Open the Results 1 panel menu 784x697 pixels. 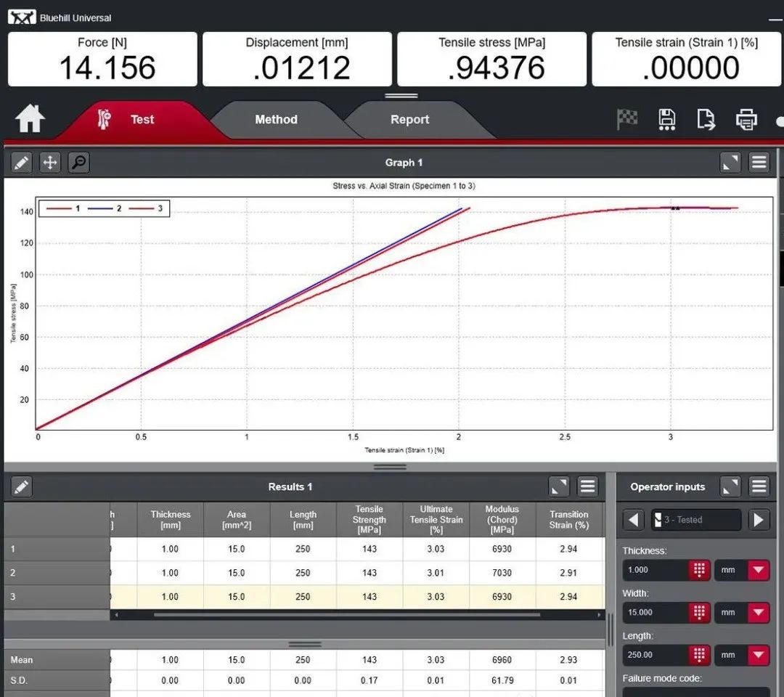coord(588,486)
